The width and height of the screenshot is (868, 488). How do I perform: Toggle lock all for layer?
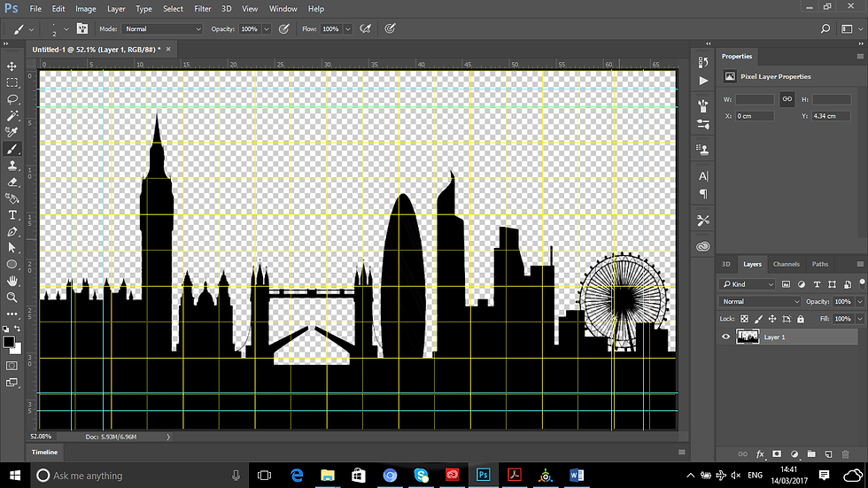(801, 319)
